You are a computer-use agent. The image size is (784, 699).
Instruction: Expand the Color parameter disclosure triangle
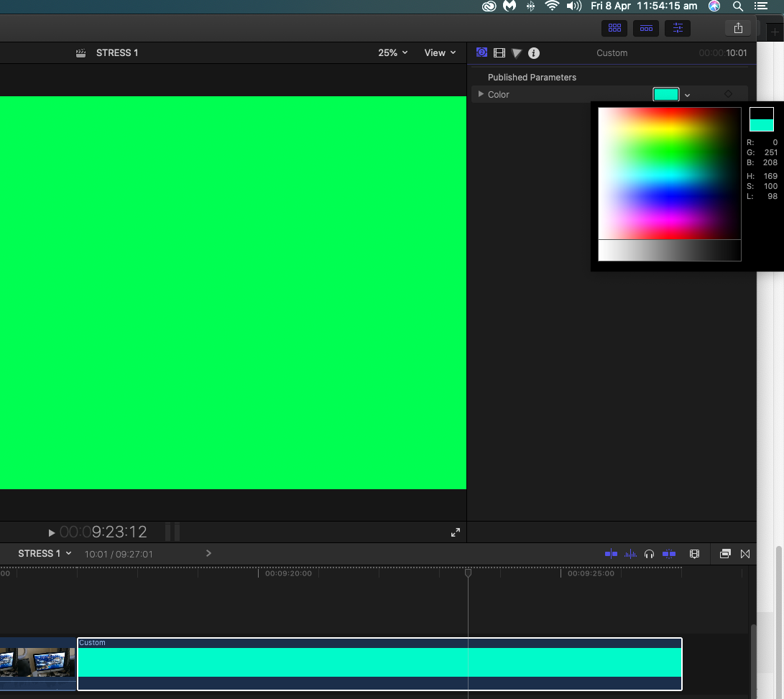pyautogui.click(x=481, y=94)
